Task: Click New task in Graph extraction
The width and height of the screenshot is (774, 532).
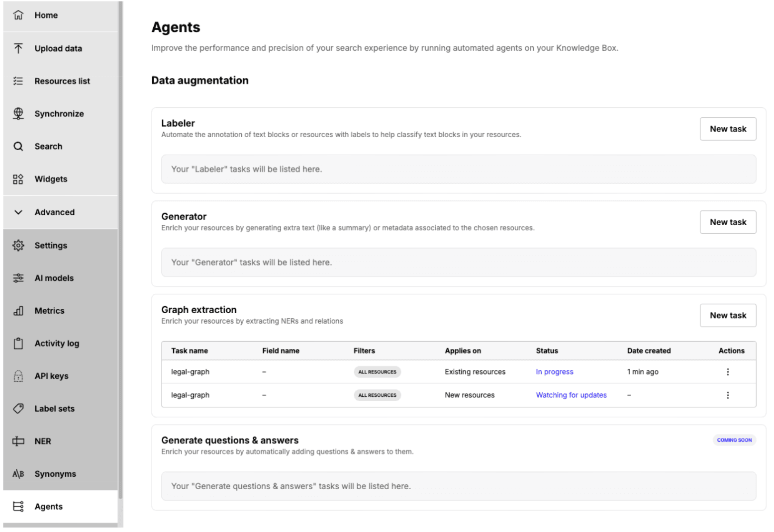Action: [x=728, y=316]
